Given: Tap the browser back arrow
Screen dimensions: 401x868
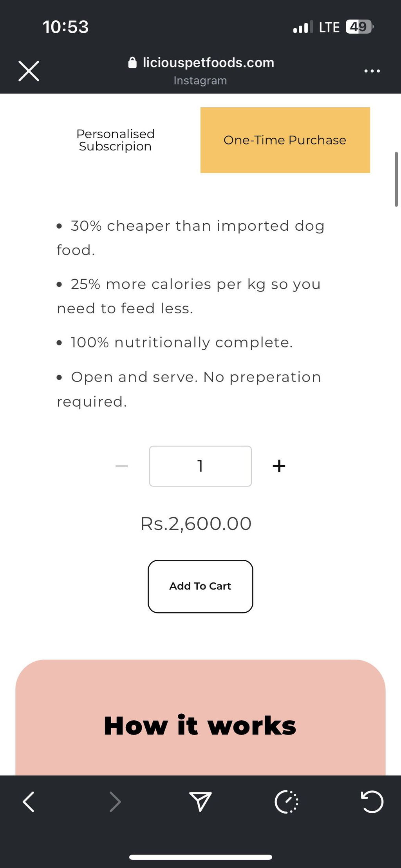Looking at the screenshot, I should (29, 802).
